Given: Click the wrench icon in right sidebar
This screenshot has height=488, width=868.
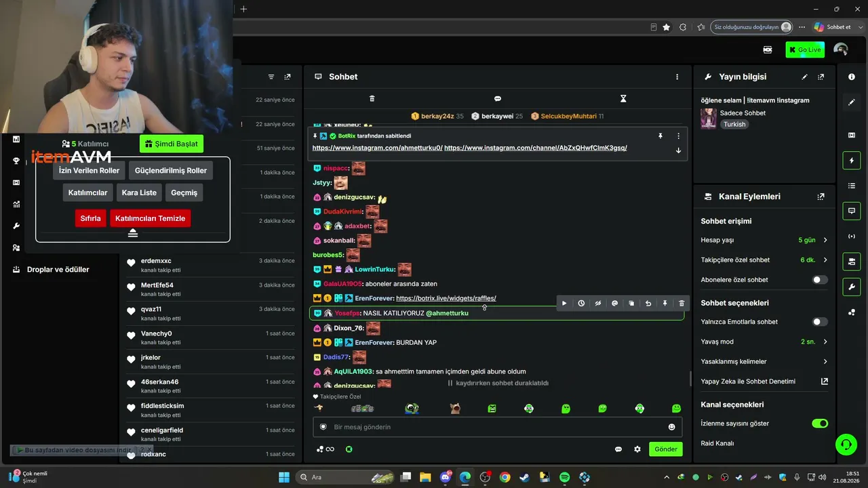Looking at the screenshot, I should pyautogui.click(x=852, y=287).
